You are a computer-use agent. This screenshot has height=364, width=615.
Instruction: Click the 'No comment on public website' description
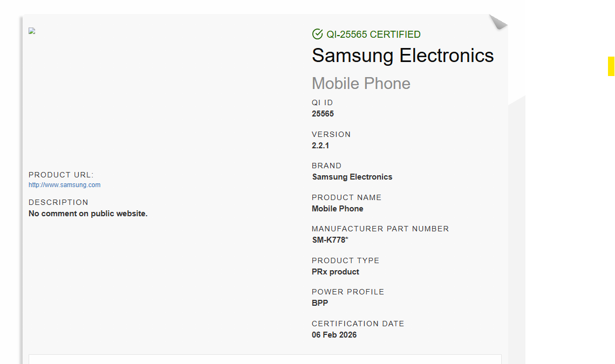[88, 214]
